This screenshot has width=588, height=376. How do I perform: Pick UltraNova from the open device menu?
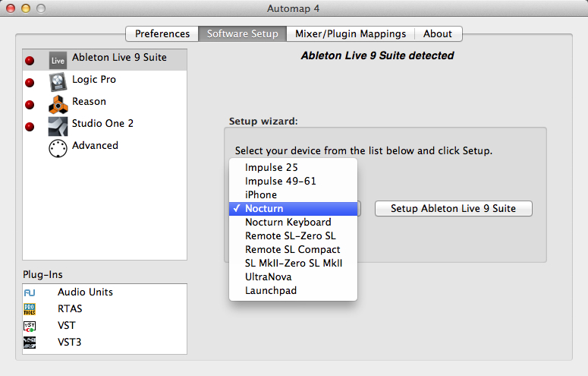point(268,277)
